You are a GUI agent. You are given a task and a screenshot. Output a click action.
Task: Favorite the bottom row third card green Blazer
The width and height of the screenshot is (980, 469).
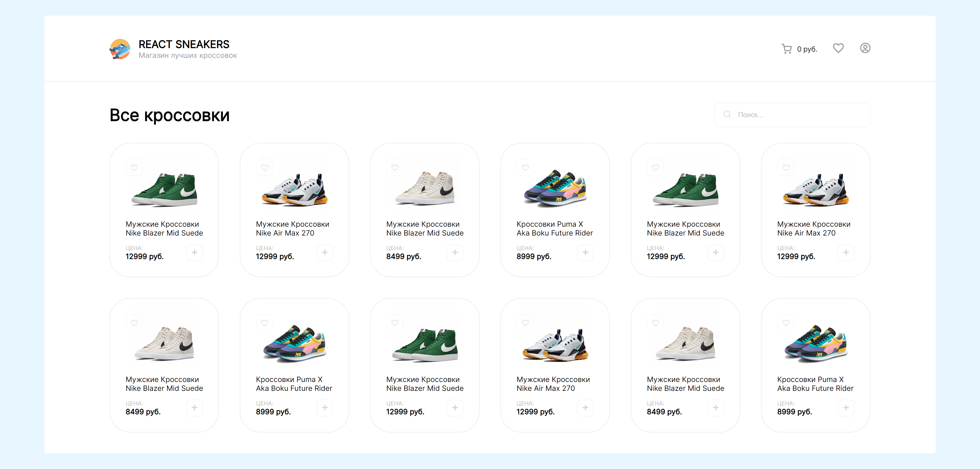(395, 323)
